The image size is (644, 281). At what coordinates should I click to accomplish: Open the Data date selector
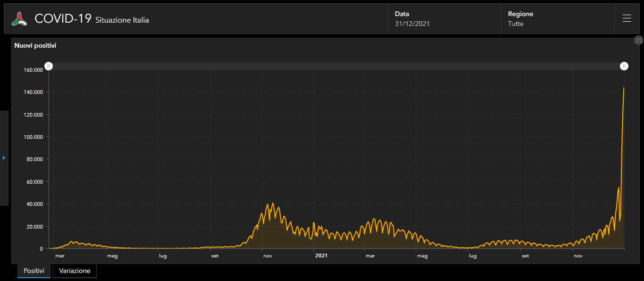coord(444,19)
